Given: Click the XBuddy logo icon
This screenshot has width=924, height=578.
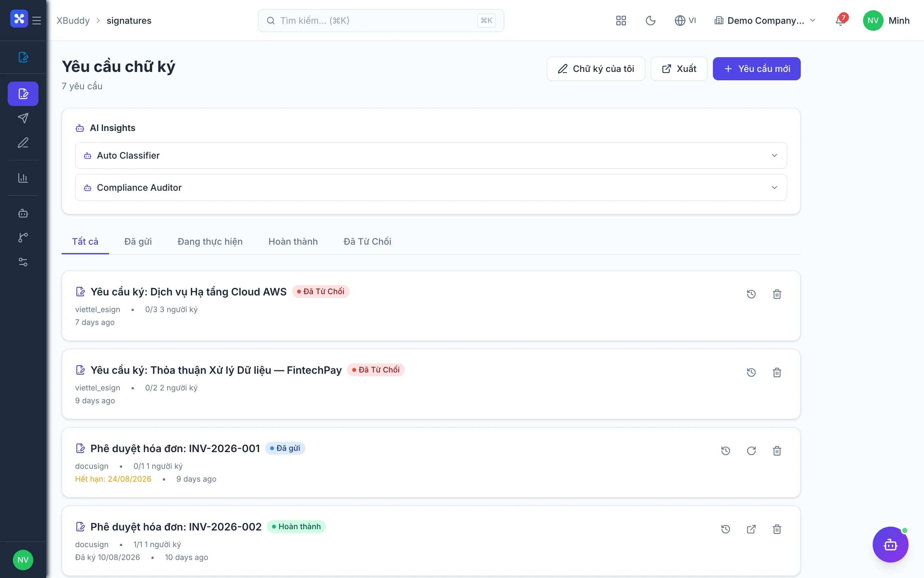Looking at the screenshot, I should coord(19,19).
